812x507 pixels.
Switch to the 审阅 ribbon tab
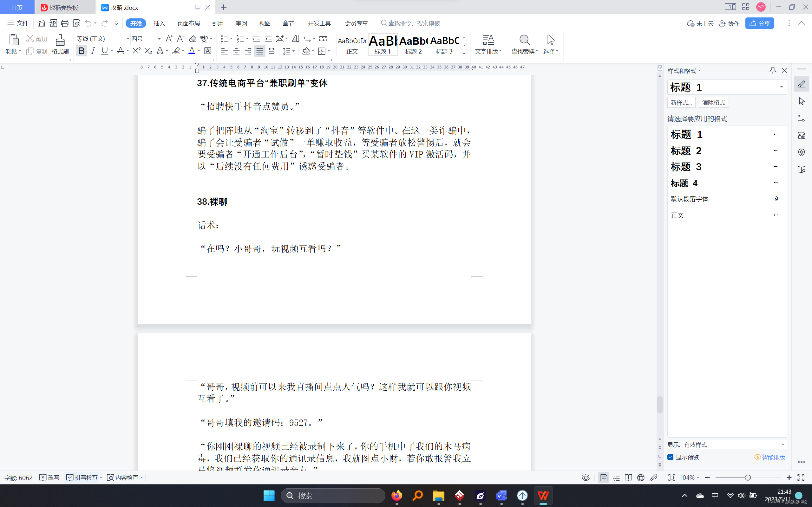[x=241, y=23]
